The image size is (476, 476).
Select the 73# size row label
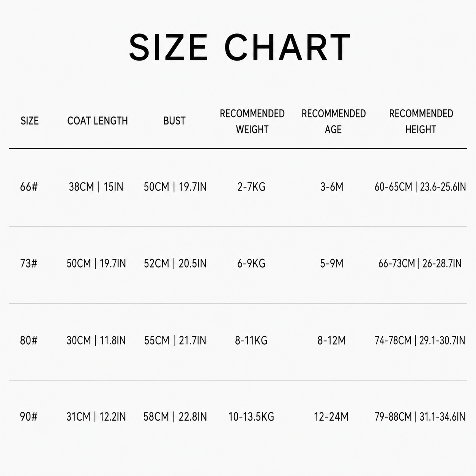[29, 263]
